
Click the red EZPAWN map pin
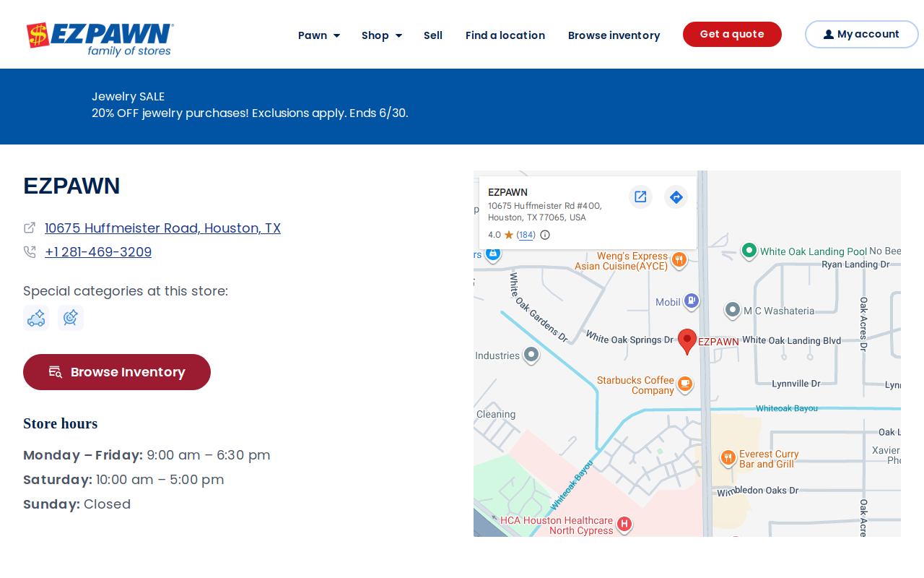pos(687,341)
